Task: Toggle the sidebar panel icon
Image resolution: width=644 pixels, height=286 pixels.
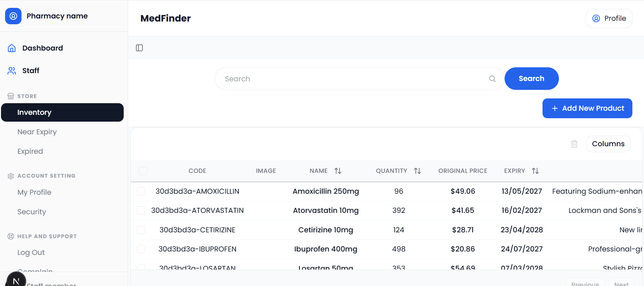Action: 139,48
